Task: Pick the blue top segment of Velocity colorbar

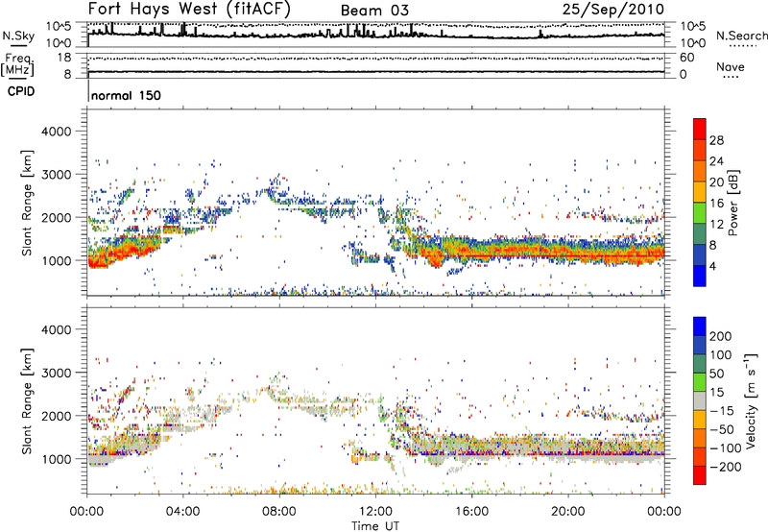Action: coord(700,326)
